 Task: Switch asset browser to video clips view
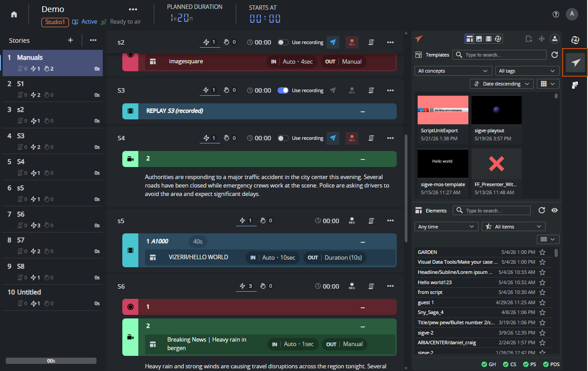(488, 39)
